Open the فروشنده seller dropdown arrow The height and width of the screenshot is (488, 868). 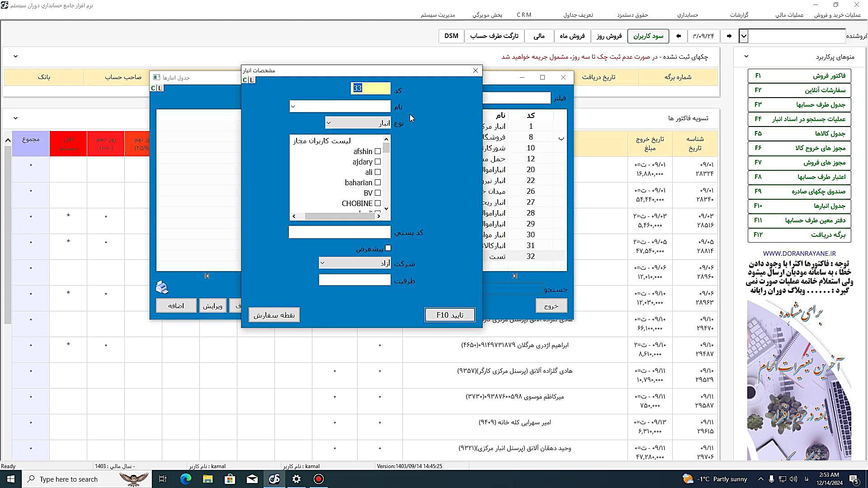pos(744,36)
